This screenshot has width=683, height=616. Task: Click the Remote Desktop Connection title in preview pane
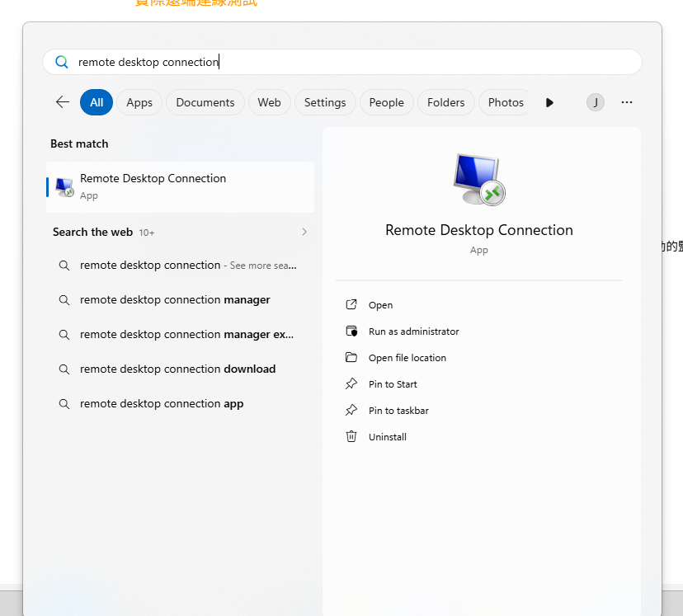click(479, 230)
